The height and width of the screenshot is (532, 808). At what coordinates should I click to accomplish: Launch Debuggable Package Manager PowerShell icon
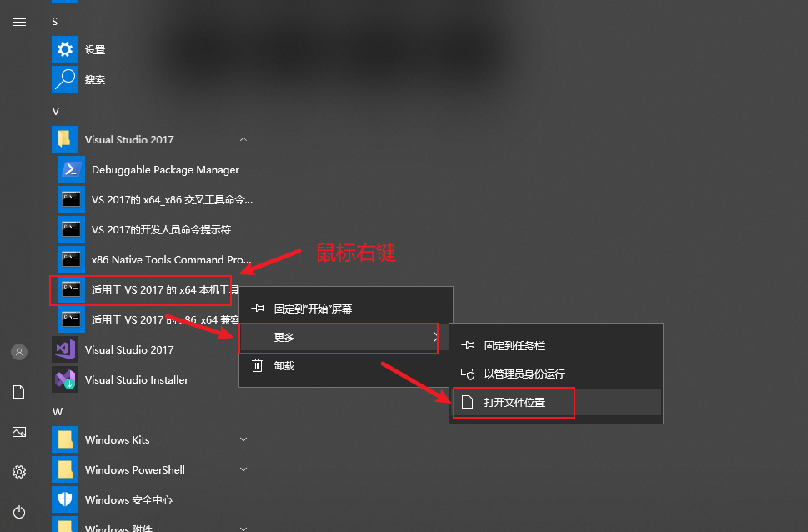click(x=72, y=169)
